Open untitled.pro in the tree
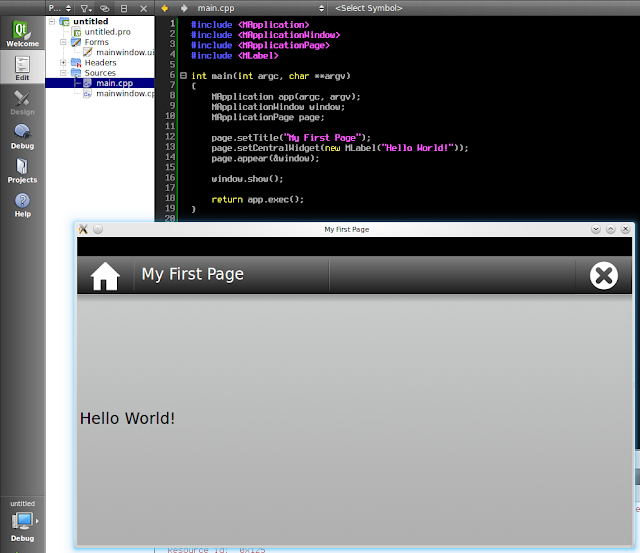This screenshot has height=553, width=640. 107,32
